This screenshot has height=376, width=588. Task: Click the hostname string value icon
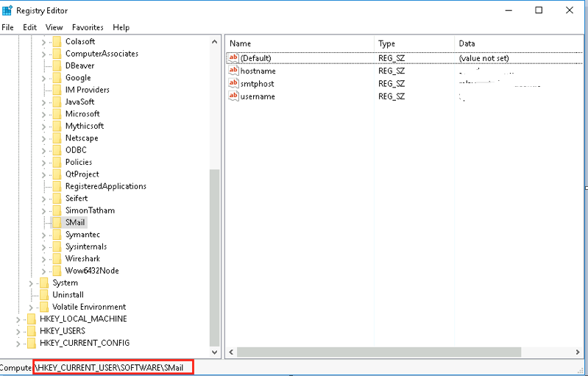pos(234,71)
